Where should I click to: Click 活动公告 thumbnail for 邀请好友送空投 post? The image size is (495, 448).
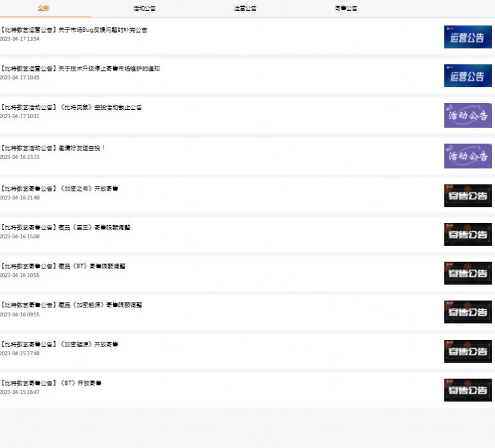pyautogui.click(x=467, y=156)
